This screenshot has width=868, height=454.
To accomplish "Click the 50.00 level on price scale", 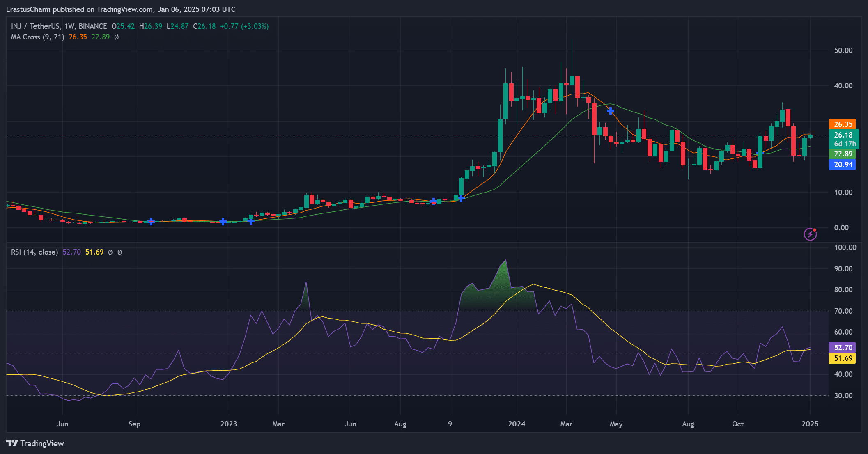I will (843, 50).
